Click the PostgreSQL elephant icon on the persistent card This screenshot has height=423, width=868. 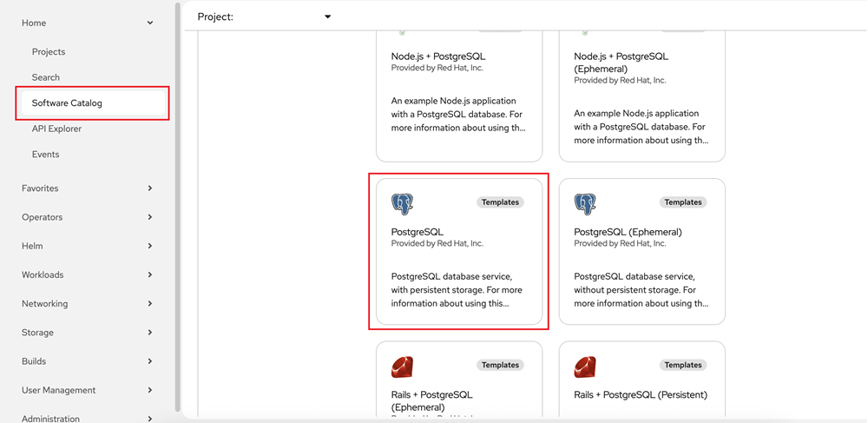403,204
